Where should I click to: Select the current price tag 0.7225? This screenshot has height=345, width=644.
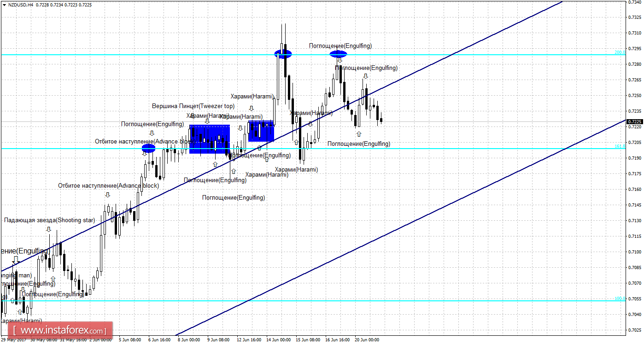635,121
